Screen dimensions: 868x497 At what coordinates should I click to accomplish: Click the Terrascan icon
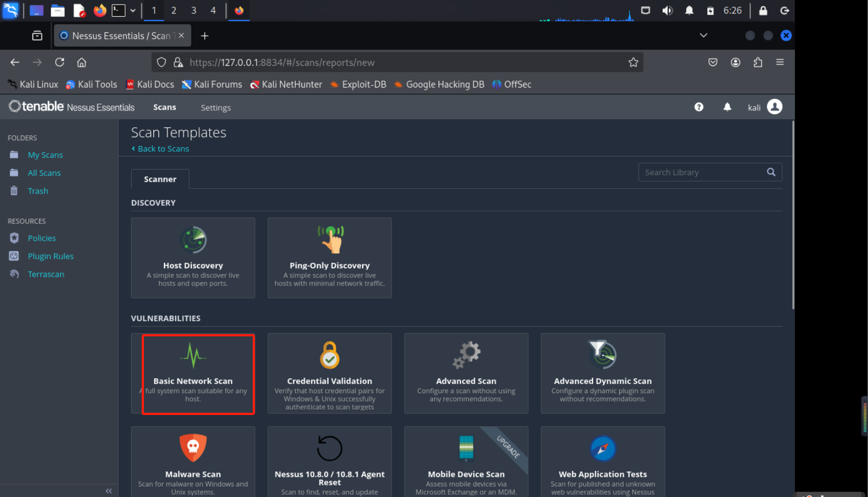click(x=15, y=274)
